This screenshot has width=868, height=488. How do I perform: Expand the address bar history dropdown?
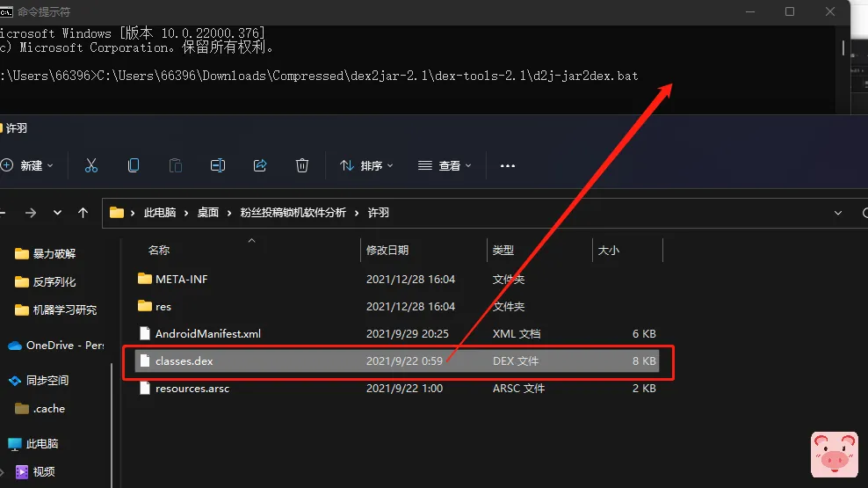[838, 213]
